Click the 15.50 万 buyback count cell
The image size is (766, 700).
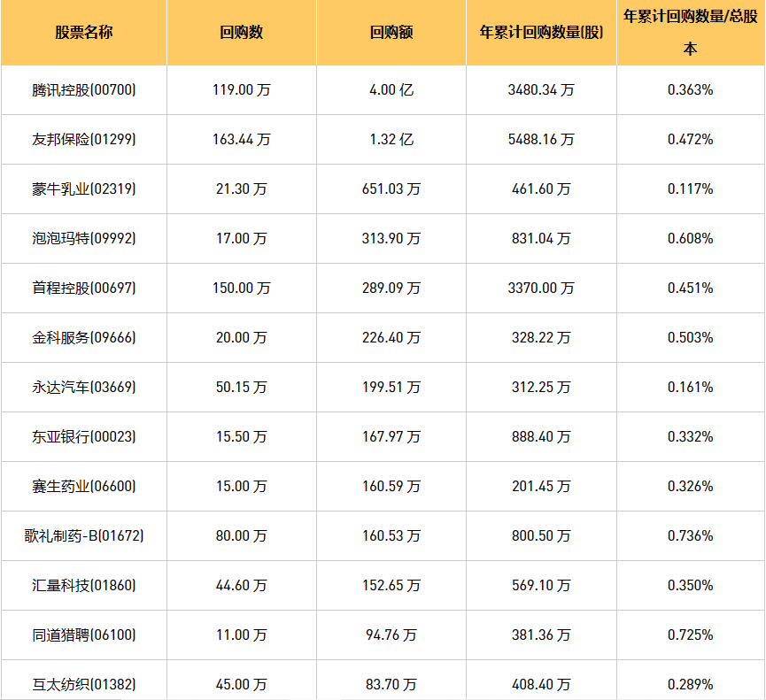tap(242, 437)
